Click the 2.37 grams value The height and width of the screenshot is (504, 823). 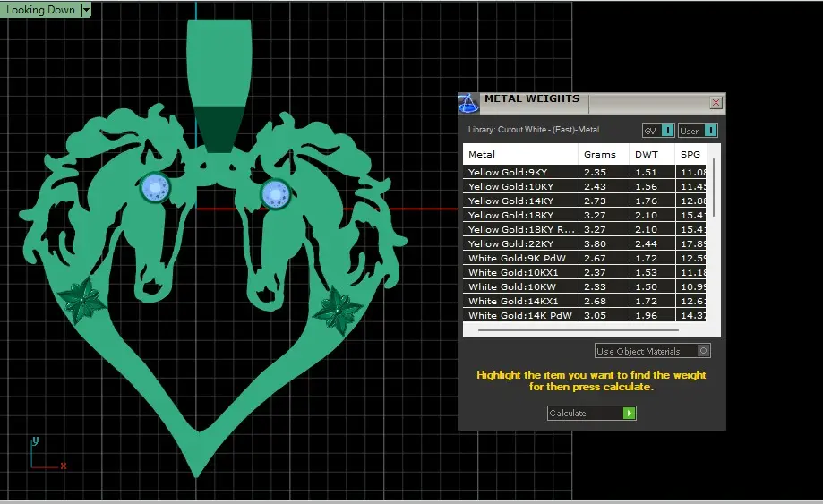pos(595,272)
